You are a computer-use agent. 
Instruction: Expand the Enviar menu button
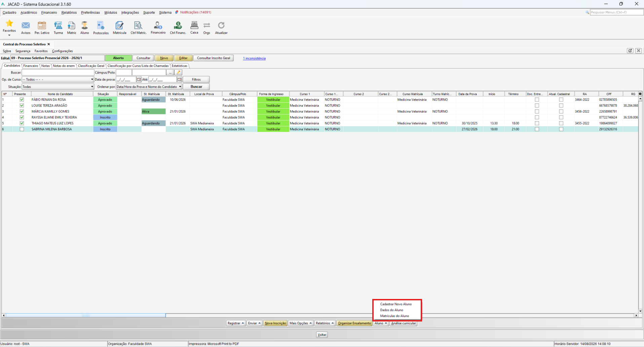coord(254,323)
